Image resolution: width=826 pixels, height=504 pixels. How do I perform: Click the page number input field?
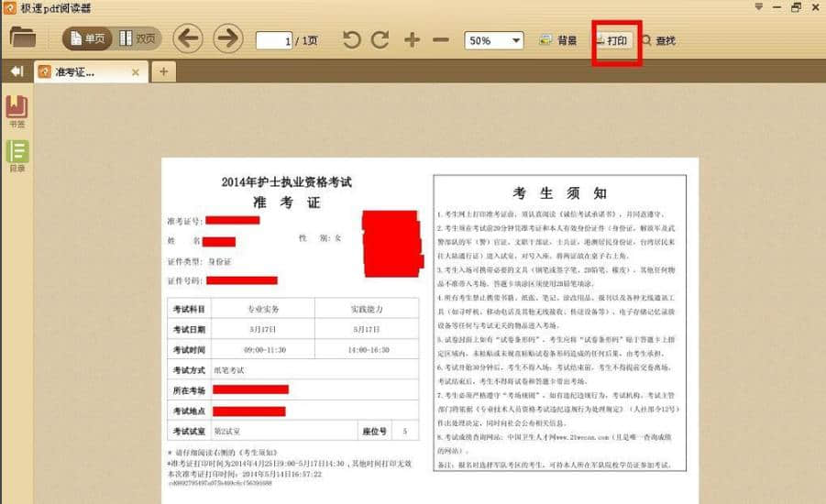275,40
